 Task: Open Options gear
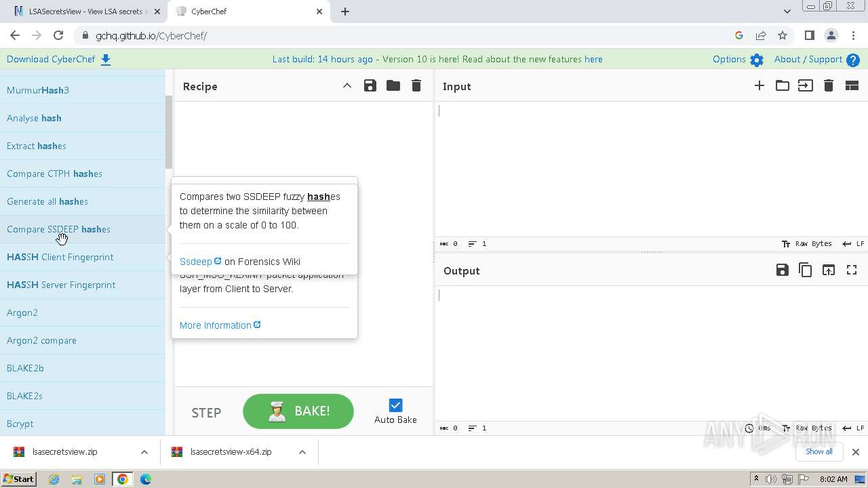757,60
